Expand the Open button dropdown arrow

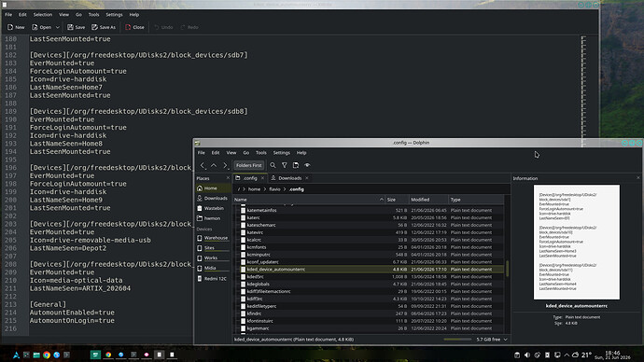[x=58, y=27]
